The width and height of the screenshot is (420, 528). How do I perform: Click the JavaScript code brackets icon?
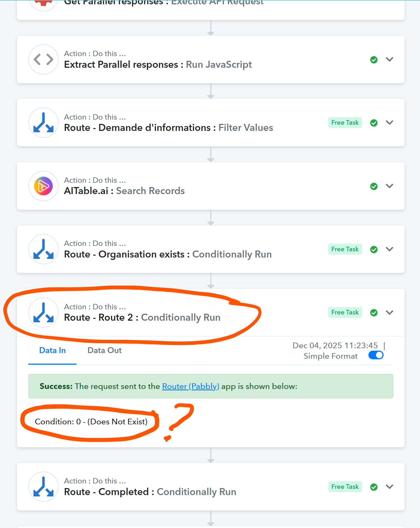coord(43,59)
